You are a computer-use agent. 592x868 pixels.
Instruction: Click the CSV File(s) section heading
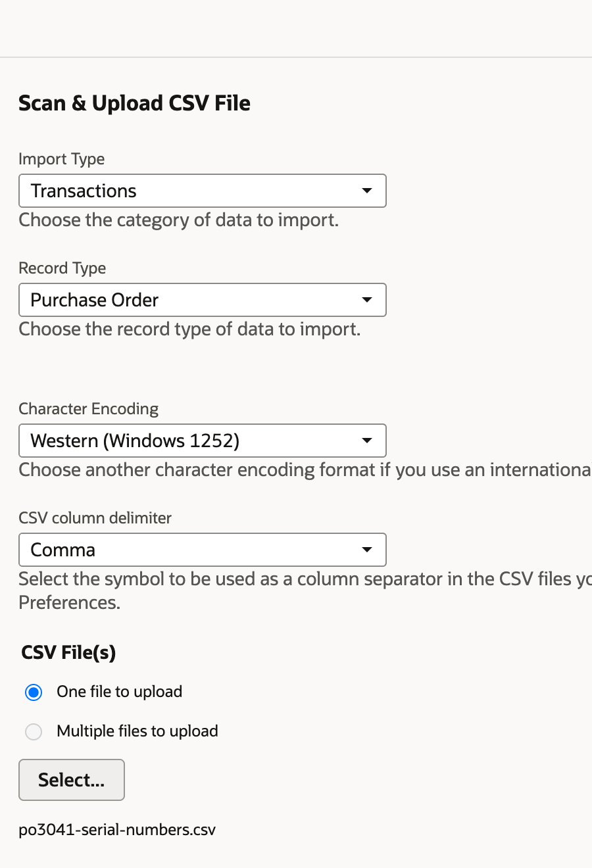(68, 652)
